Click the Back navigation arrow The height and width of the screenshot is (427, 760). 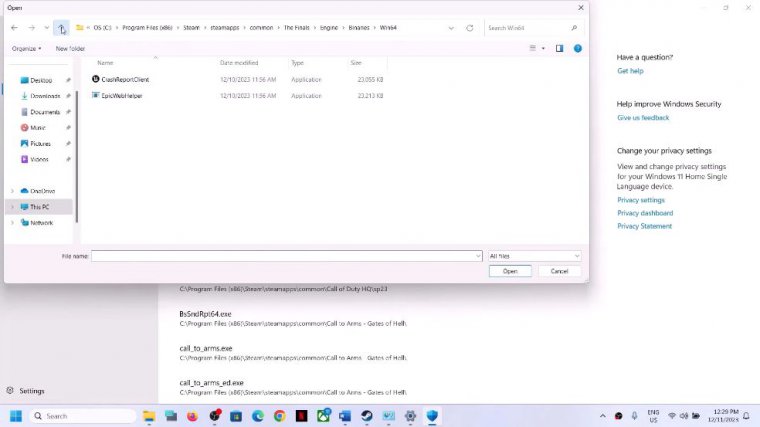[x=15, y=28]
